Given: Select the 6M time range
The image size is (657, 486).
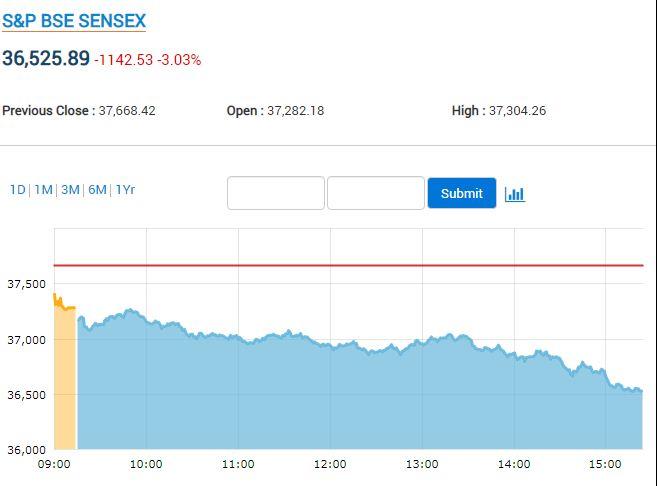Looking at the screenshot, I should point(97,190).
